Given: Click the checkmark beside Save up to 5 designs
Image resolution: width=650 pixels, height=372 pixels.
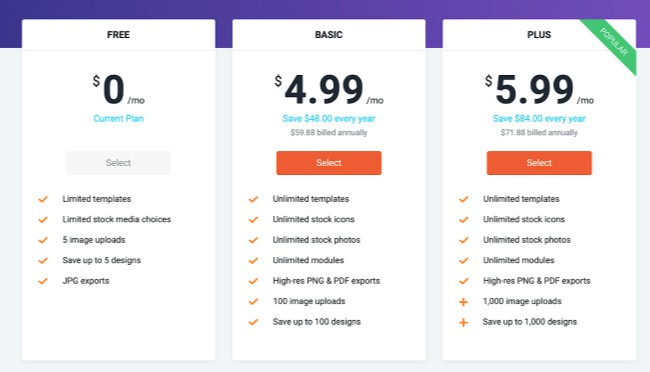Looking at the screenshot, I should coord(43,260).
